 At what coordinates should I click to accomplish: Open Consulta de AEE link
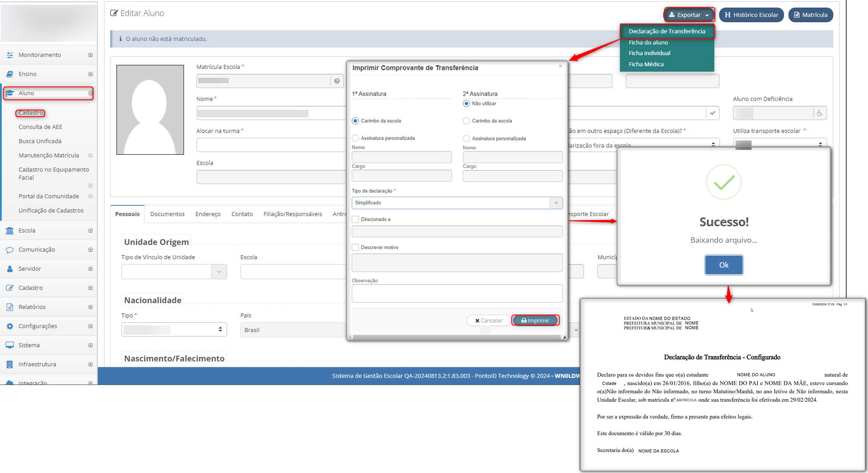(40, 127)
